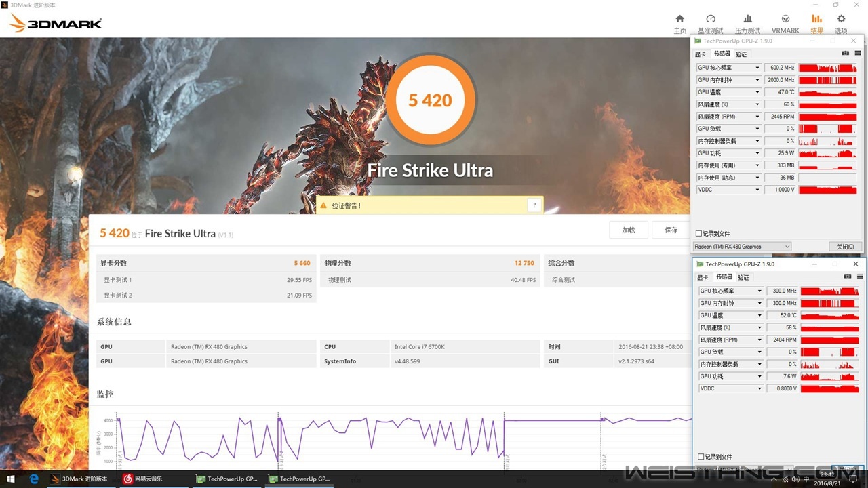Expand GPU 核心频率 dropdown in upper GPU-Z
The width and height of the screenshot is (868, 488).
[757, 68]
